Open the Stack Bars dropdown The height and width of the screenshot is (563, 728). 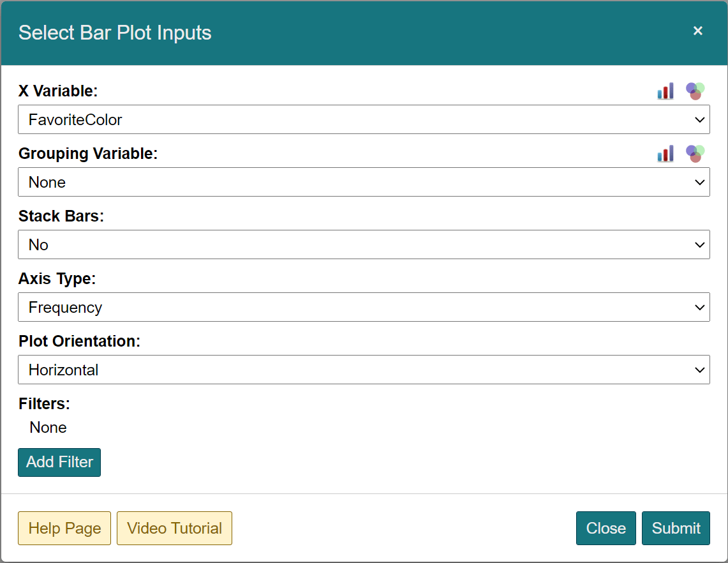point(364,244)
